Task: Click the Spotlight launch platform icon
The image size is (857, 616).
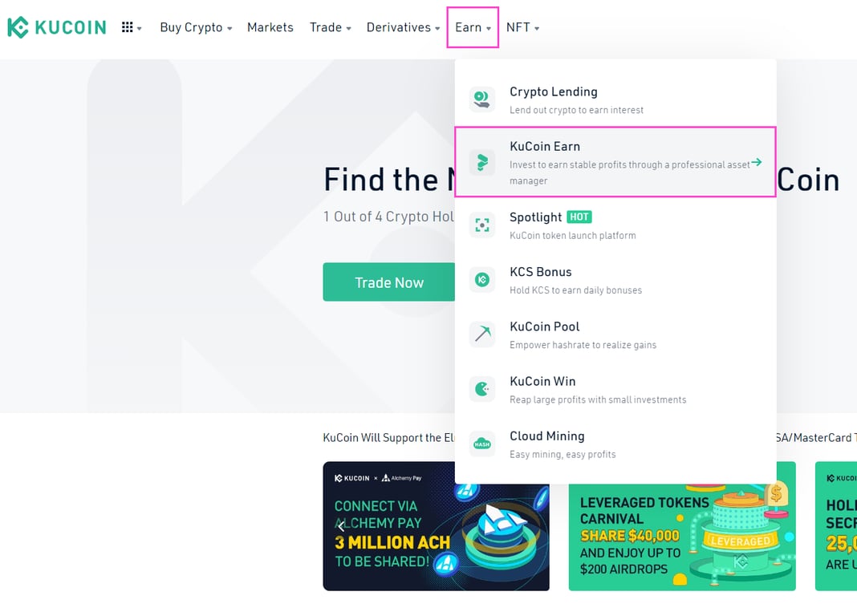Action: (x=482, y=225)
